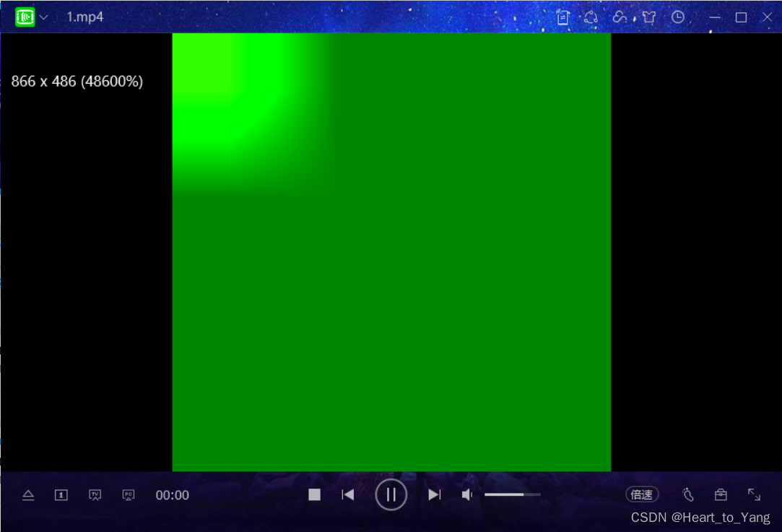Open the iQIYI green logo main menu
The image size is (782, 532).
(25, 17)
